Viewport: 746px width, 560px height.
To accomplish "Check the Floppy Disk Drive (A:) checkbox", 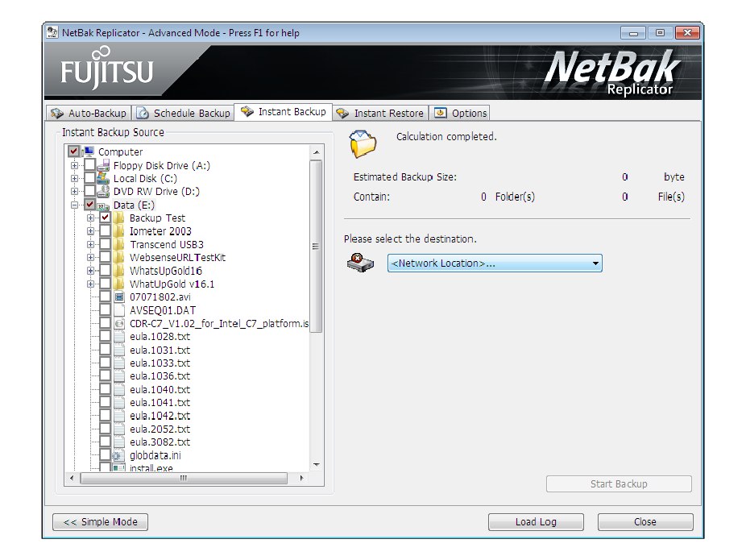I will (89, 165).
